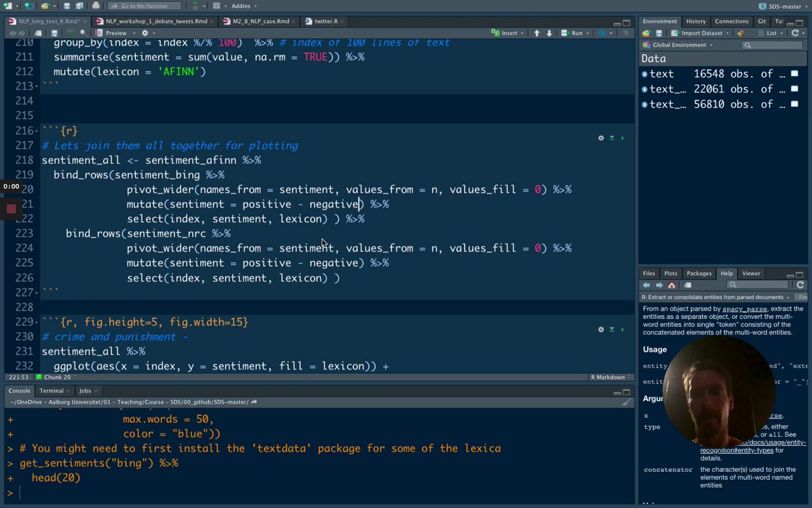The height and width of the screenshot is (508, 812).
Task: Clear the console with the broom icon
Action: click(626, 402)
